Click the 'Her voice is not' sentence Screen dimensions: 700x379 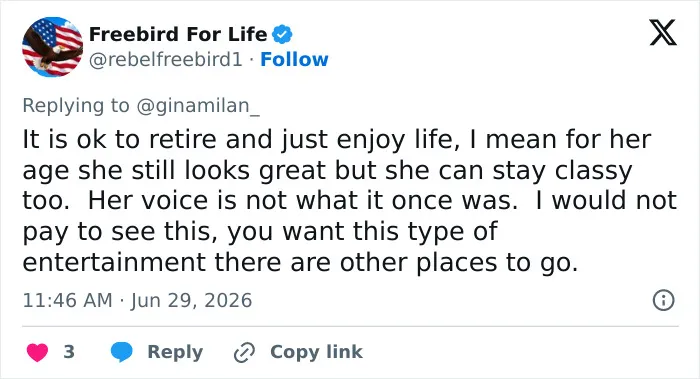pos(302,201)
